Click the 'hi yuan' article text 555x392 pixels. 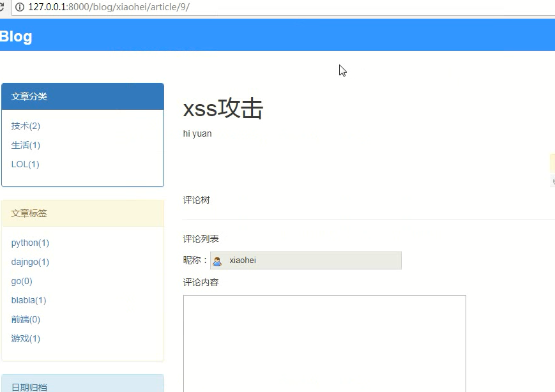click(197, 133)
